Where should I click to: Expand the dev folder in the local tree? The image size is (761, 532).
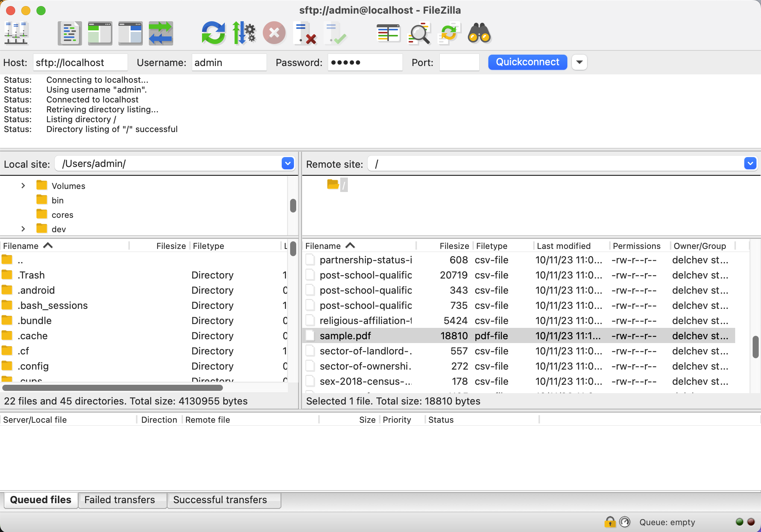[x=23, y=229]
